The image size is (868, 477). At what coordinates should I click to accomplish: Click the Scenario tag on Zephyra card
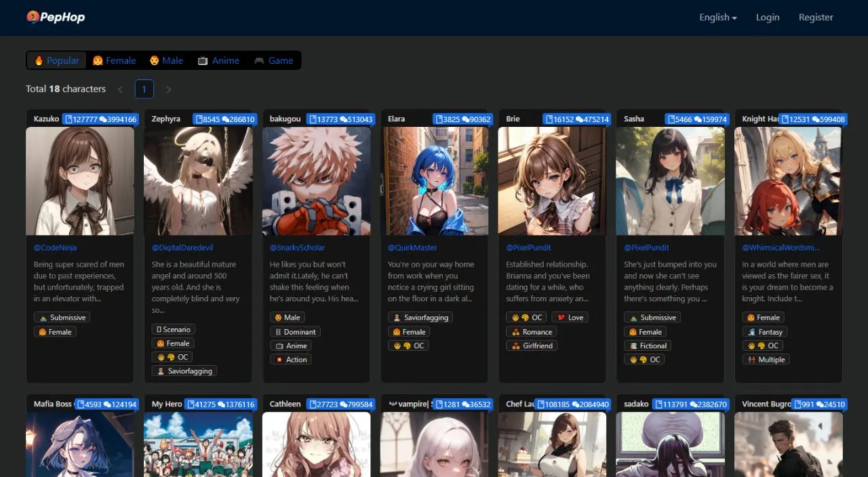(x=174, y=329)
